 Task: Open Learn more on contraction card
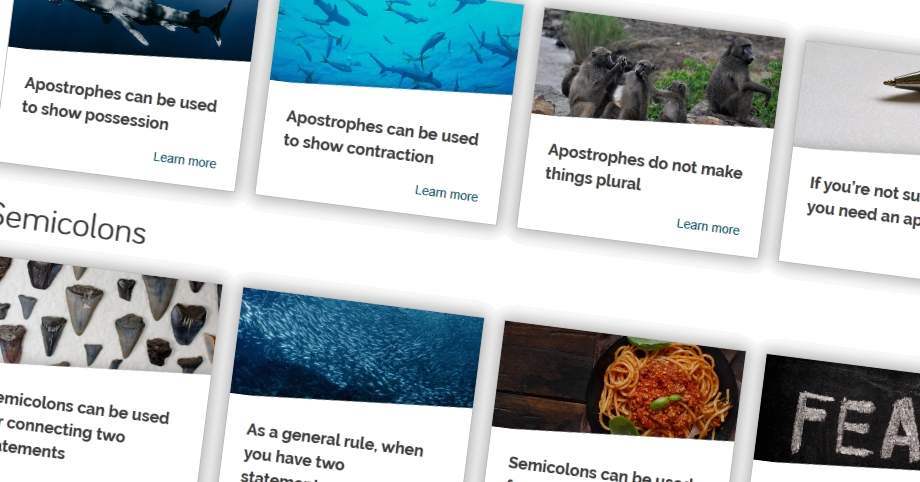click(447, 193)
